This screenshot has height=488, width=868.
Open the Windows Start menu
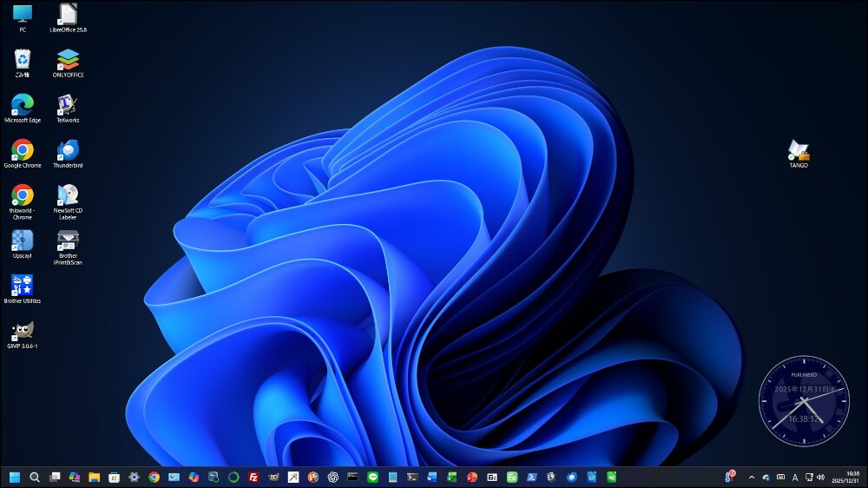tap(15, 477)
